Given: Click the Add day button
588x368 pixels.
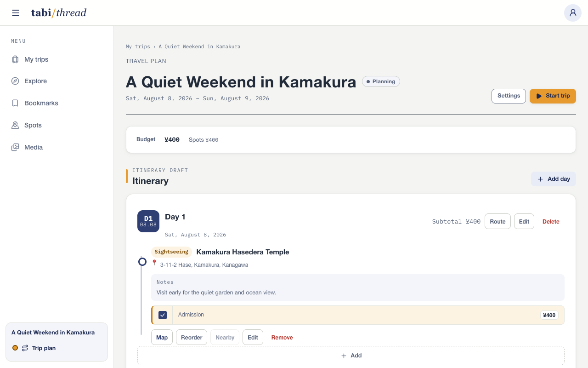Looking at the screenshot, I should (x=554, y=179).
